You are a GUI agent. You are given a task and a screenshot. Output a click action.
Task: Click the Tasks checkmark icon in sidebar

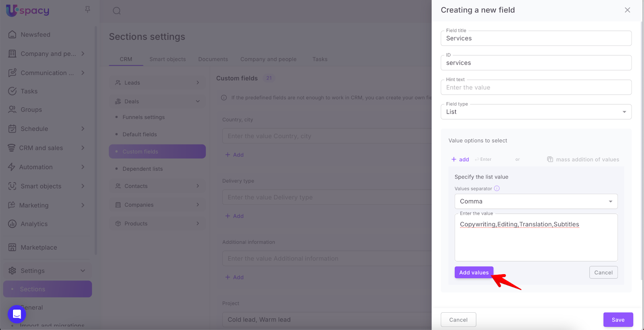(x=12, y=91)
